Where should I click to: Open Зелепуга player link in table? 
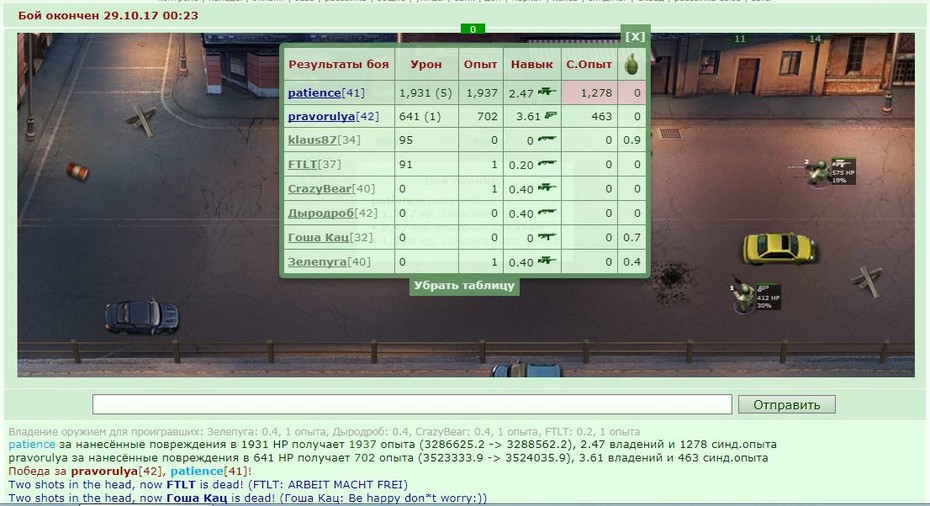(317, 262)
